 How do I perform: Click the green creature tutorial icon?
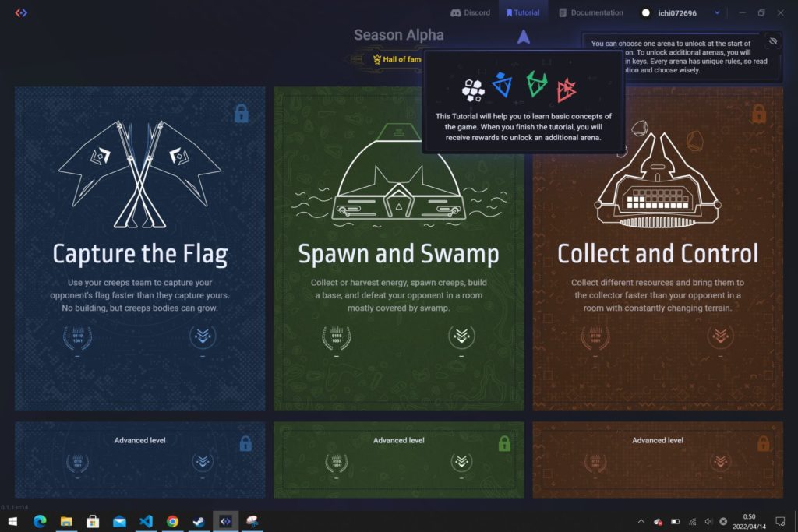(536, 84)
